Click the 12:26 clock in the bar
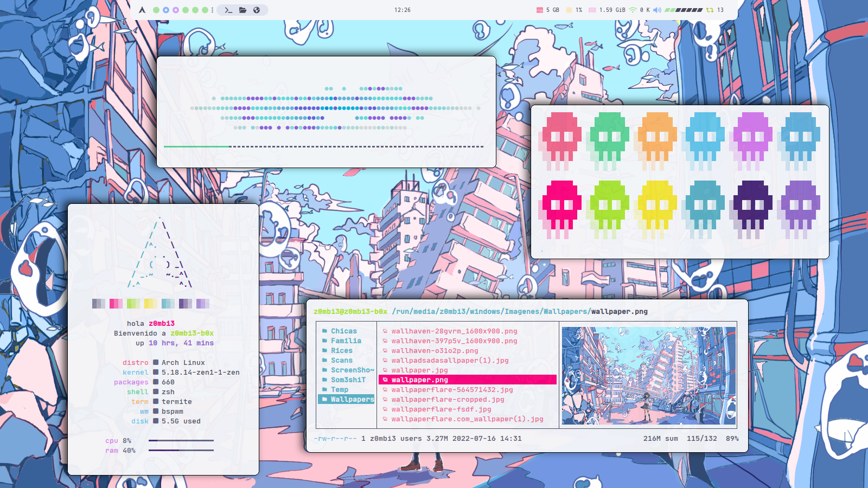868x488 pixels. click(x=403, y=10)
